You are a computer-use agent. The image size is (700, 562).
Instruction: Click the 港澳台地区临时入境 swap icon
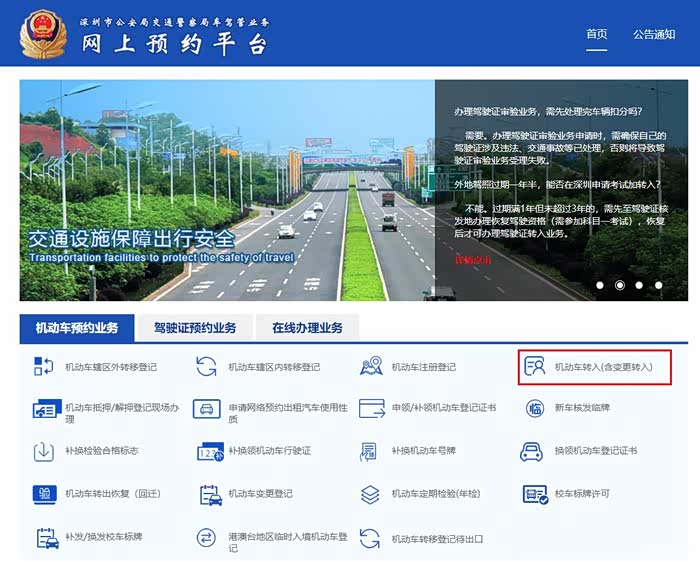[x=206, y=537]
